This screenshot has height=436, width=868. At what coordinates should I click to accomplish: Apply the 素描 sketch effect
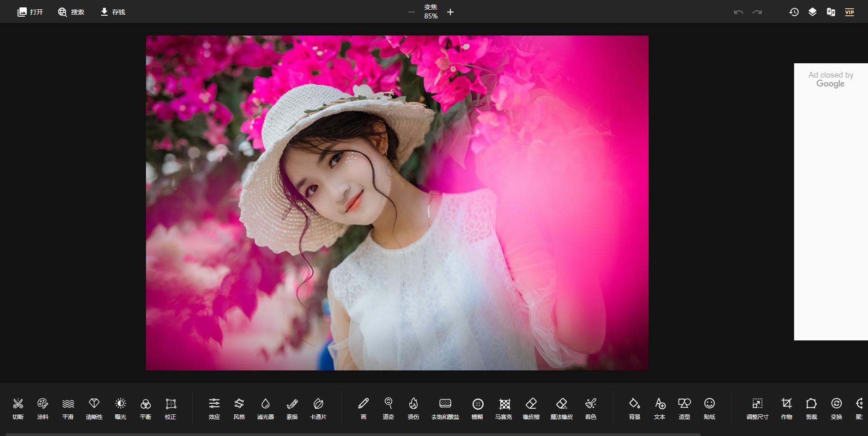[291, 408]
